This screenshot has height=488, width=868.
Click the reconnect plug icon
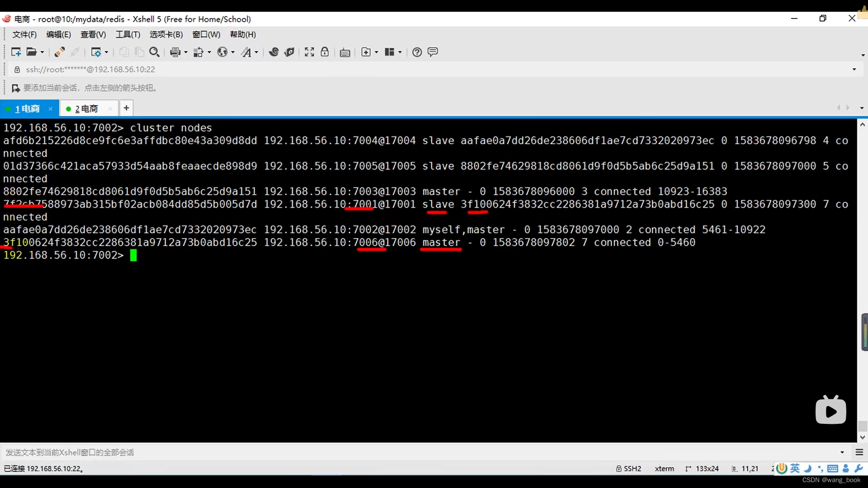59,52
